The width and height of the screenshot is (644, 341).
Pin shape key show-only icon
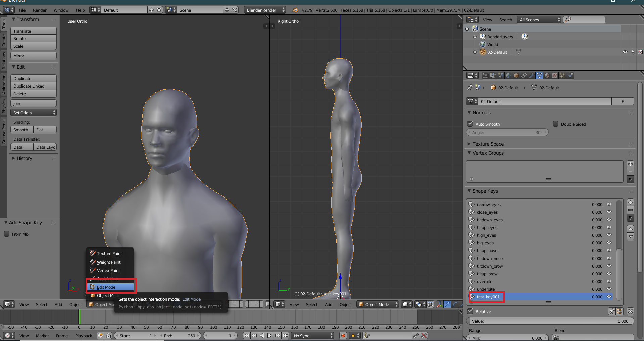612,311
